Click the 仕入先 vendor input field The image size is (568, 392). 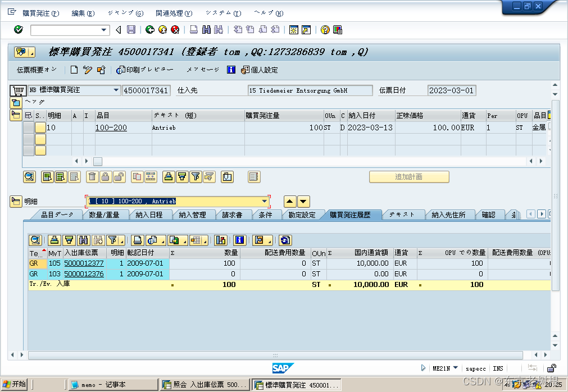pos(310,90)
